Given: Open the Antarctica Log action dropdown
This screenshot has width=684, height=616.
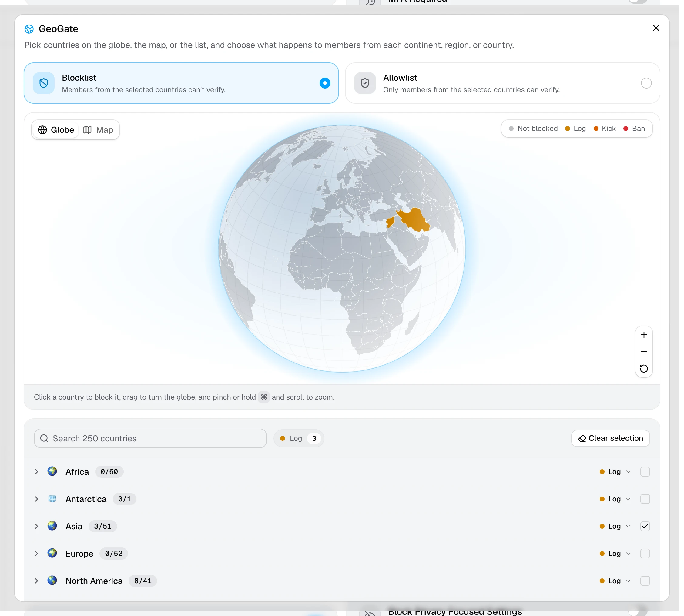Looking at the screenshot, I should click(x=615, y=499).
